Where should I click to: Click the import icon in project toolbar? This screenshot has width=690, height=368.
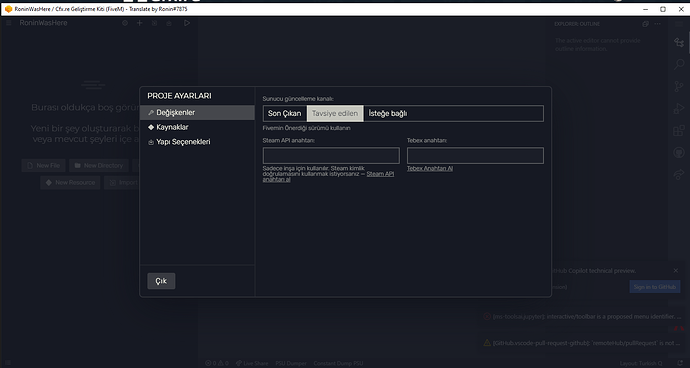coord(154,23)
